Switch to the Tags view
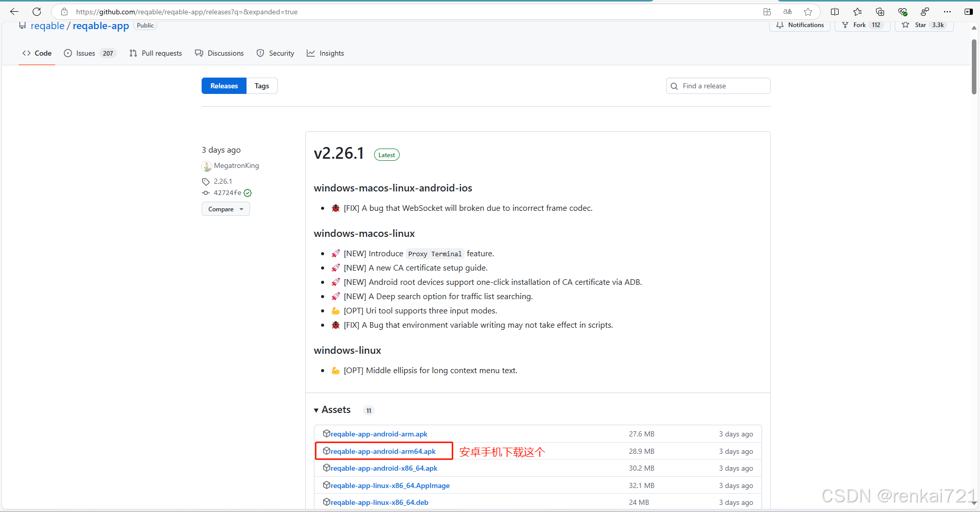 coord(262,86)
